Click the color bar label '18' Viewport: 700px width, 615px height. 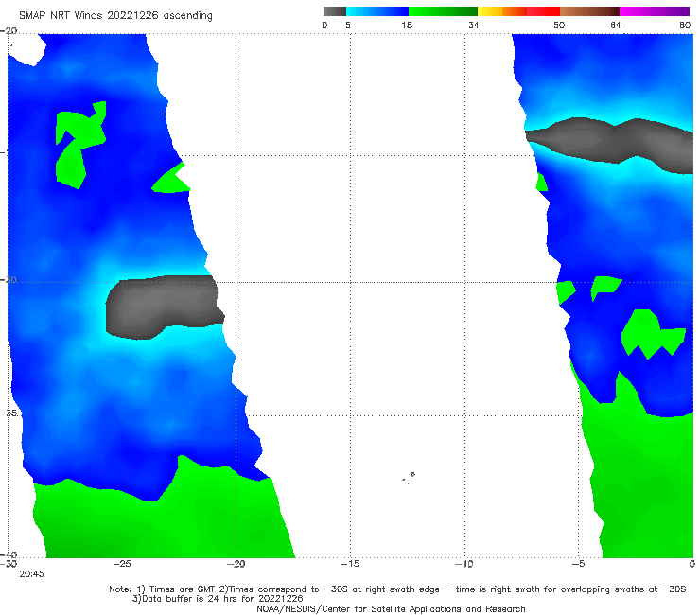click(407, 25)
